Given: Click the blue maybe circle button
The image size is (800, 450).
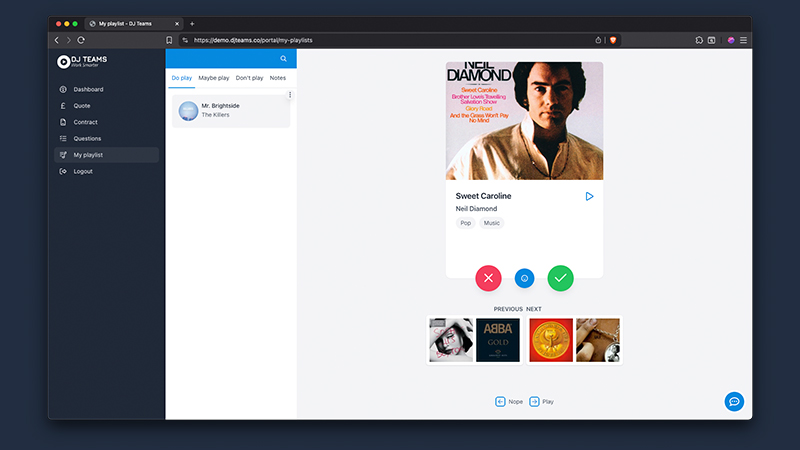Looking at the screenshot, I should [524, 278].
